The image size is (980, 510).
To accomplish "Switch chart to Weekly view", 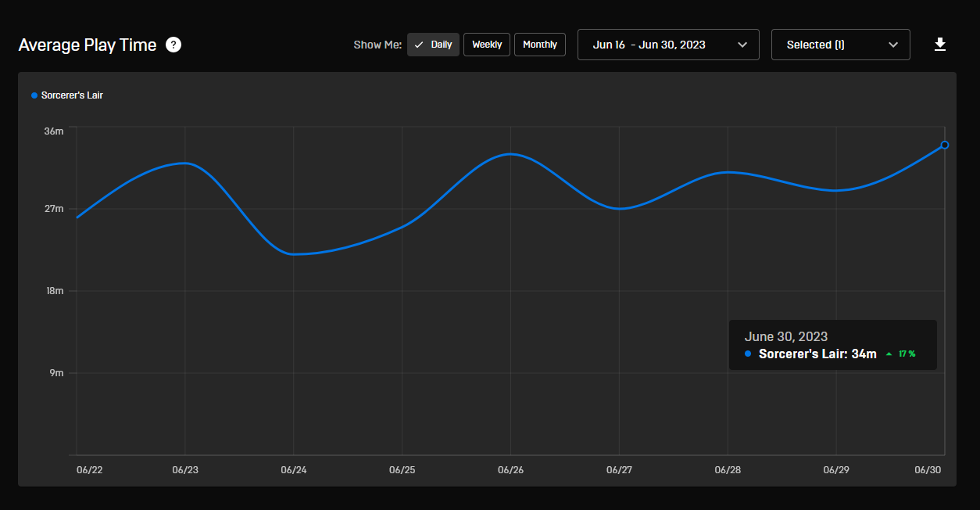I will click(x=487, y=45).
